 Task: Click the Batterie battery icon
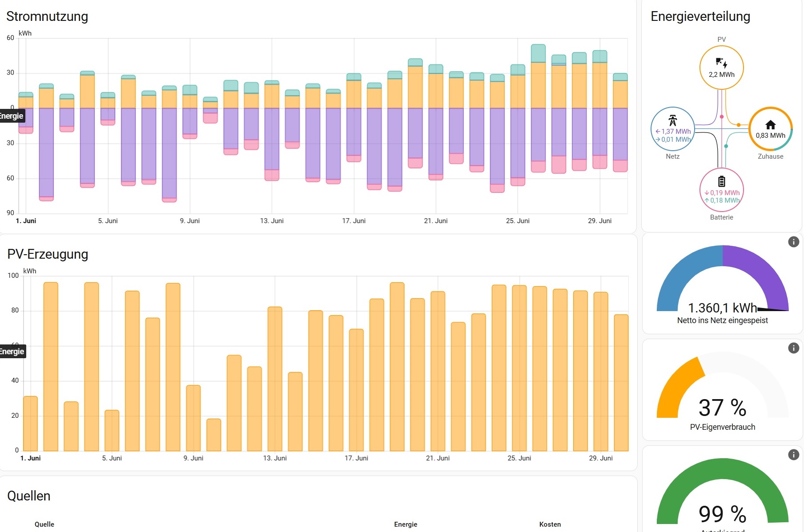tap(721, 181)
